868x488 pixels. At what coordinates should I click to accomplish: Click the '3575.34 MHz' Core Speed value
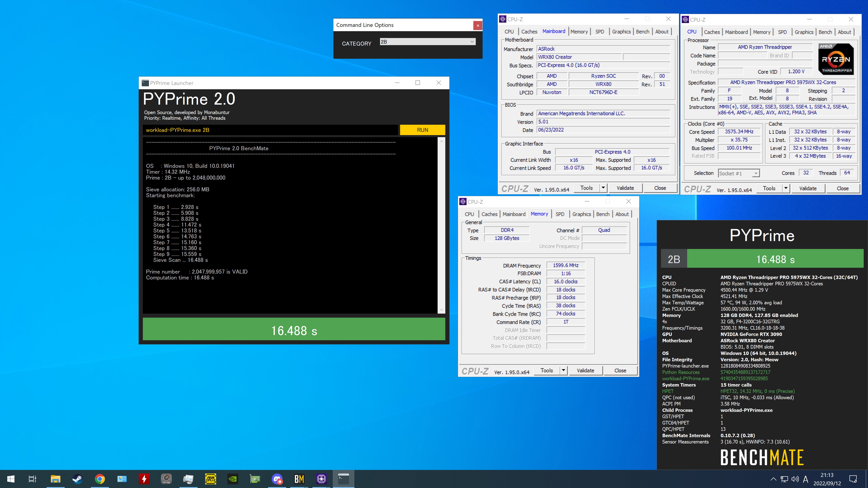[739, 132]
